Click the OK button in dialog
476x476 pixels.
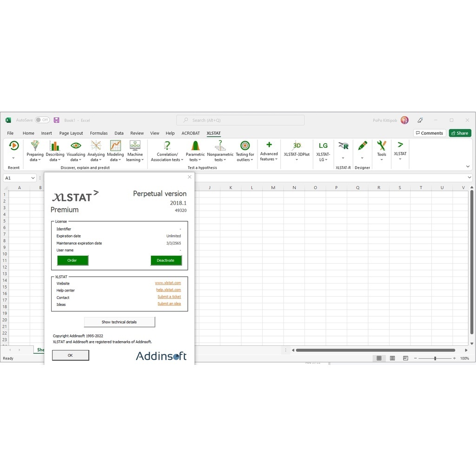71,356
